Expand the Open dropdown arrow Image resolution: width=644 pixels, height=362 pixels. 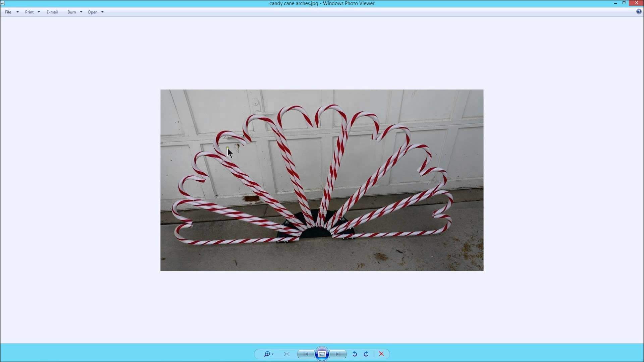coord(102,12)
